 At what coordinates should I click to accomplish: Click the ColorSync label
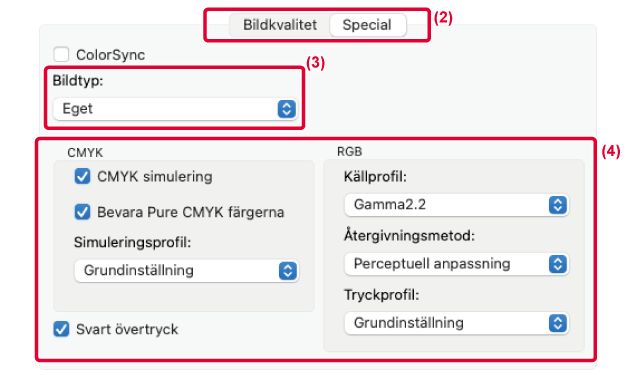[110, 55]
